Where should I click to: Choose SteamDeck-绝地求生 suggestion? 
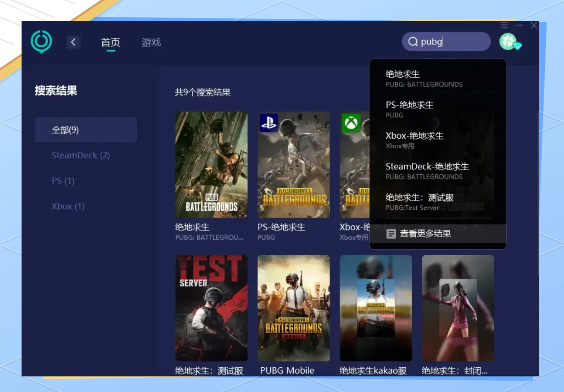click(438, 171)
